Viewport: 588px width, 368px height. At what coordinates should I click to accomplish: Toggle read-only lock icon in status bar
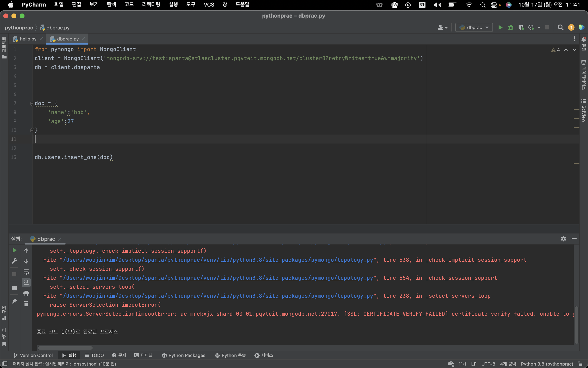(580, 364)
